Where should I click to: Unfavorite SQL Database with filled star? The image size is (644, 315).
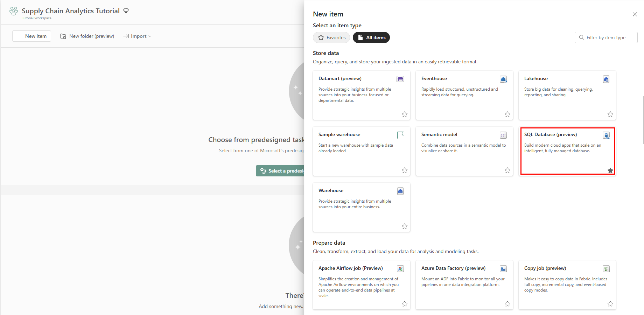tap(610, 170)
